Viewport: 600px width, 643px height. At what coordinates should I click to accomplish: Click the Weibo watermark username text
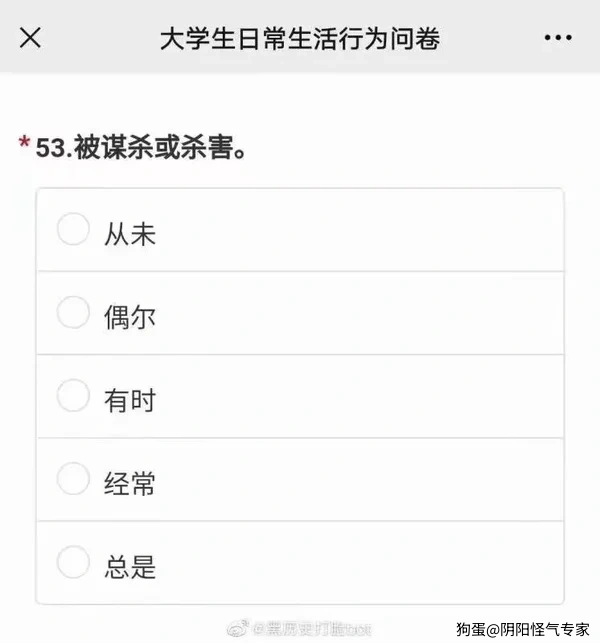pos(312,629)
